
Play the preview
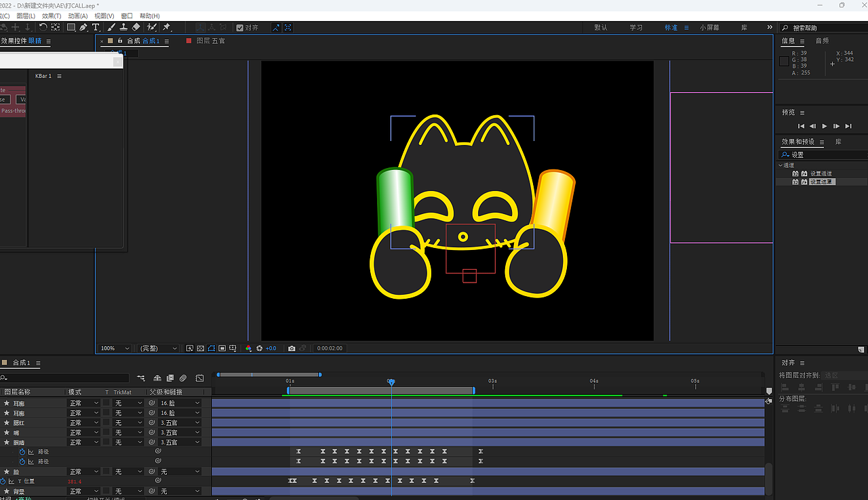(825, 126)
